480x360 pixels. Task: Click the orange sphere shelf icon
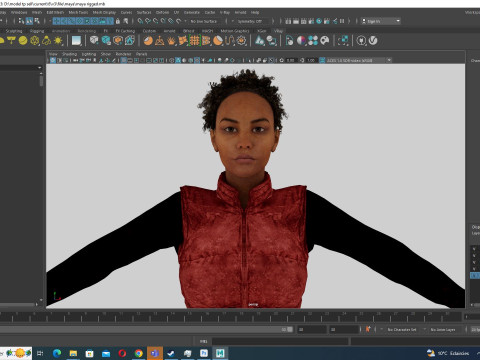[148, 41]
